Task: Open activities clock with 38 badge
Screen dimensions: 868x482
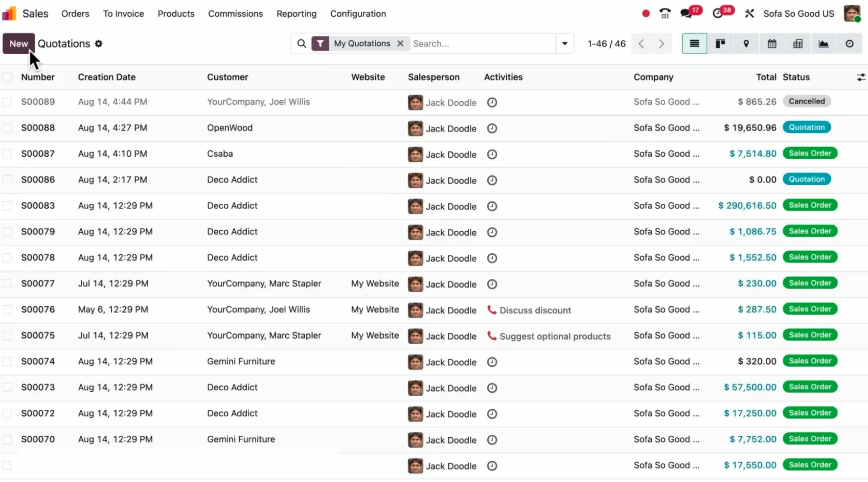Action: click(717, 14)
